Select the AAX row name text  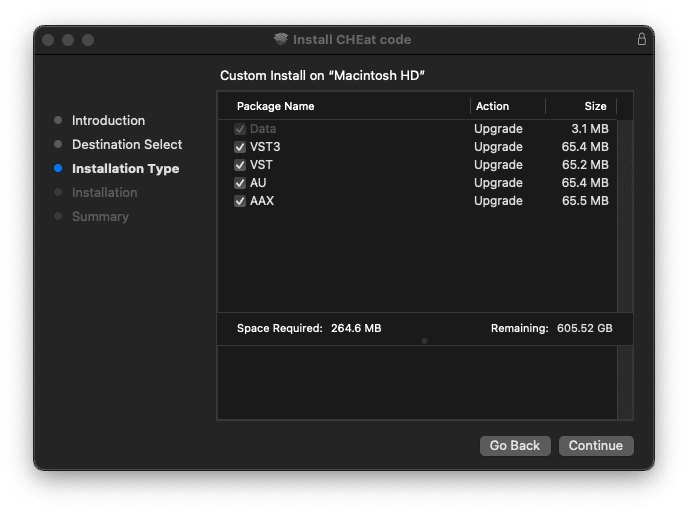(262, 201)
